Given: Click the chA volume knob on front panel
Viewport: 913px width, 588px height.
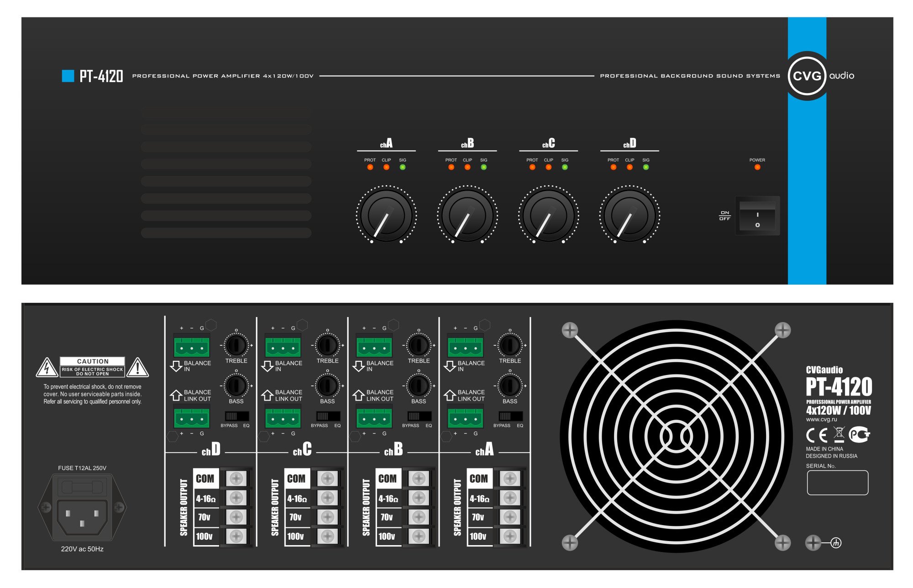Looking at the screenshot, I should [x=386, y=214].
